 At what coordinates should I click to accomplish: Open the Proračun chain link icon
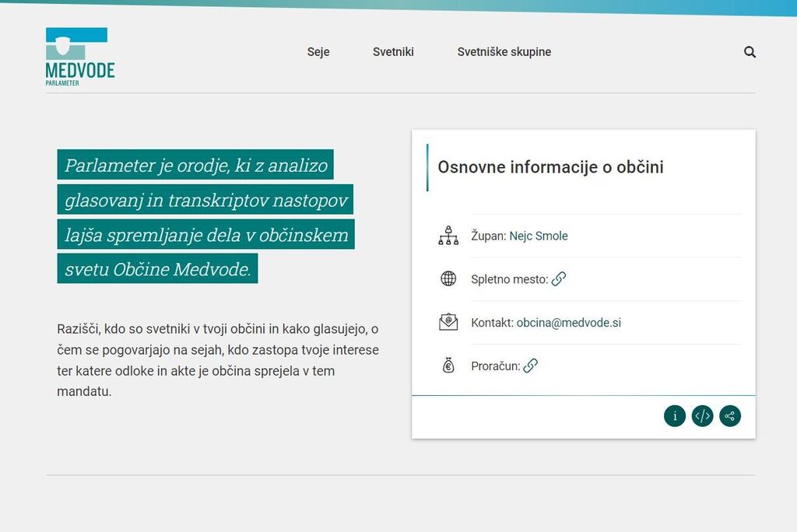click(531, 366)
